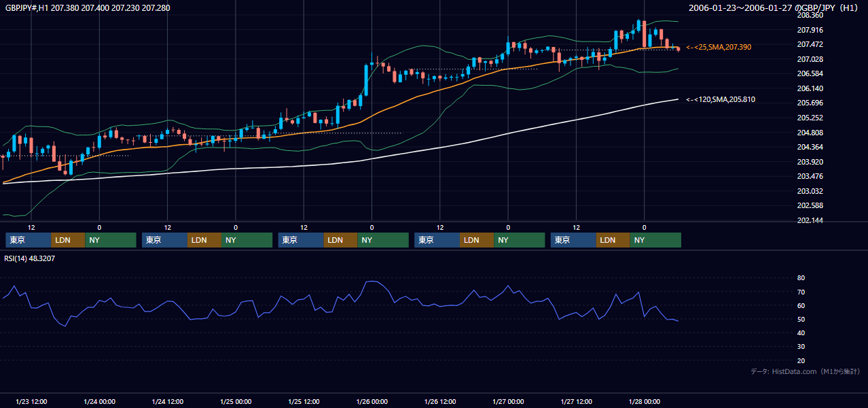Click price axis label 206.140
The image size is (868, 408).
click(x=810, y=88)
